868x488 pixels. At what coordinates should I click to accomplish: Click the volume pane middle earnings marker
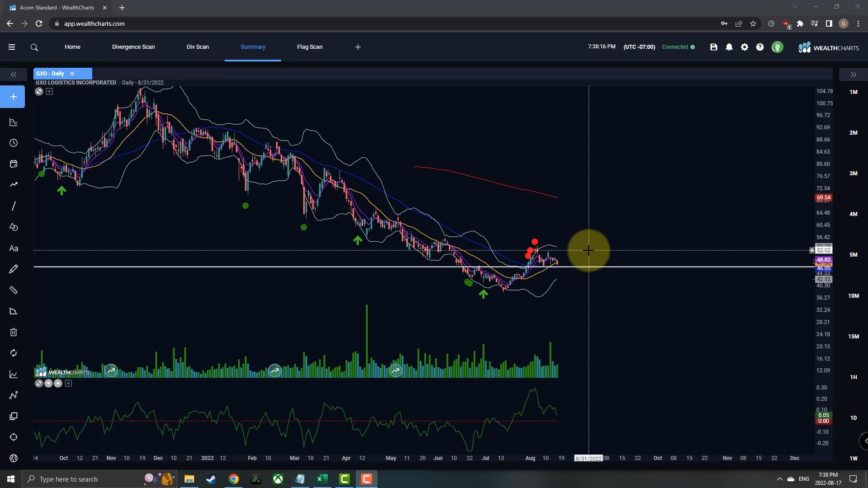tap(274, 371)
